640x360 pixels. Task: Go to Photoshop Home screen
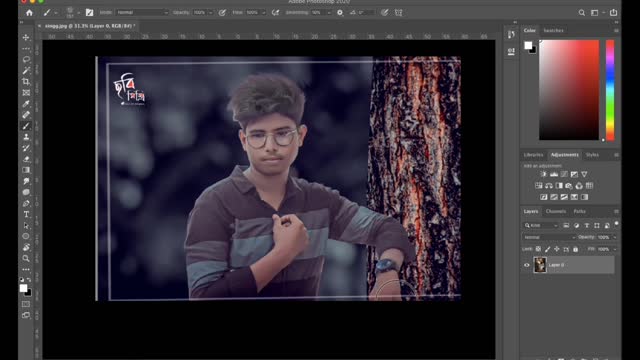pyautogui.click(x=29, y=13)
